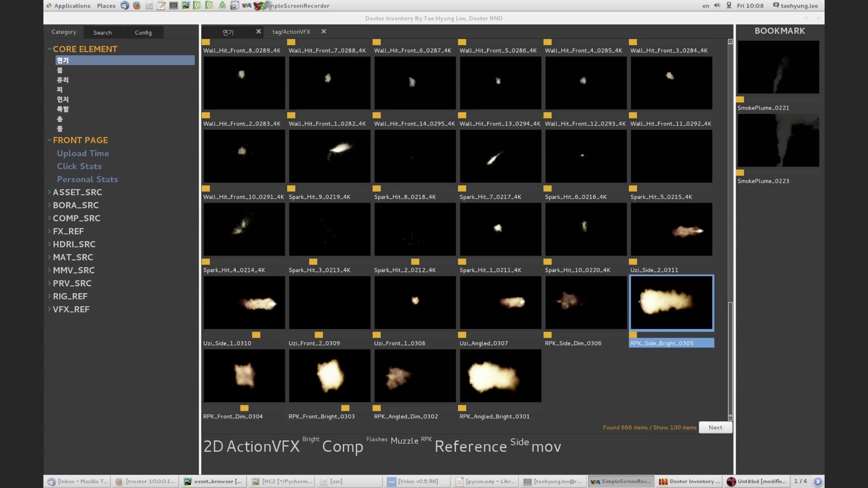Expand the VFX_REF tree node

(50, 309)
